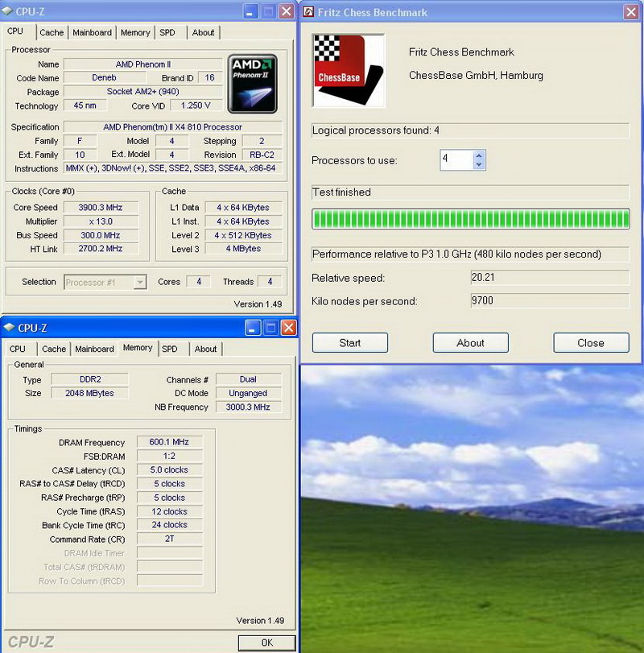
Task: Open Mainboard tab in top CPU-Z window
Action: point(92,32)
